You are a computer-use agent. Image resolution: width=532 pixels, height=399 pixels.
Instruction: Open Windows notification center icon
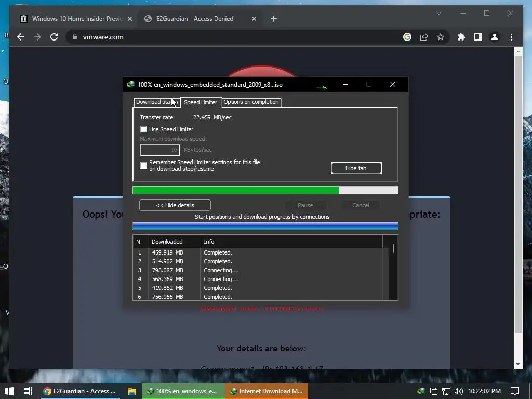515,391
